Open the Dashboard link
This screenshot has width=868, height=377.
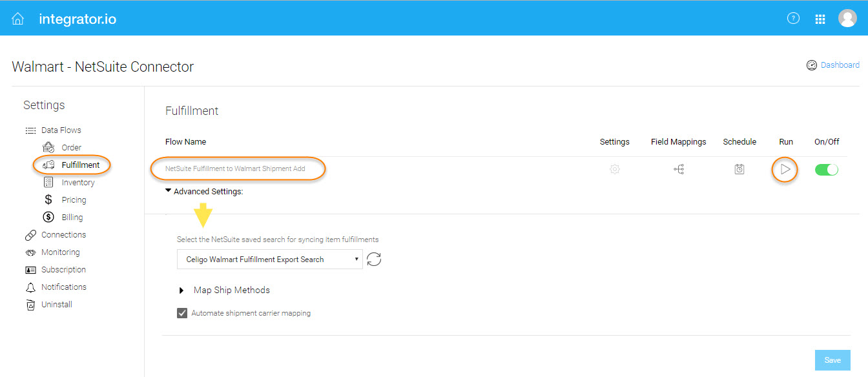[x=840, y=65]
